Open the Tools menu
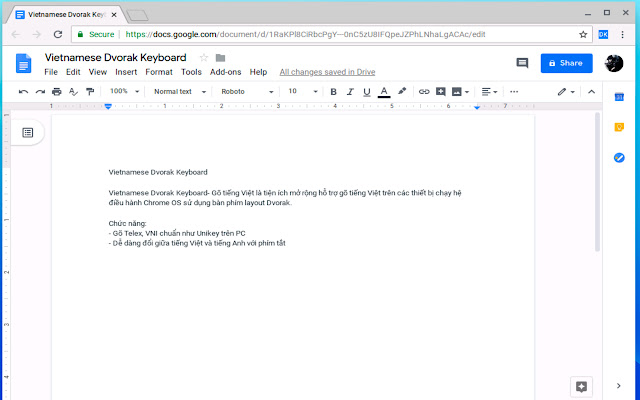640x400 pixels. click(191, 72)
